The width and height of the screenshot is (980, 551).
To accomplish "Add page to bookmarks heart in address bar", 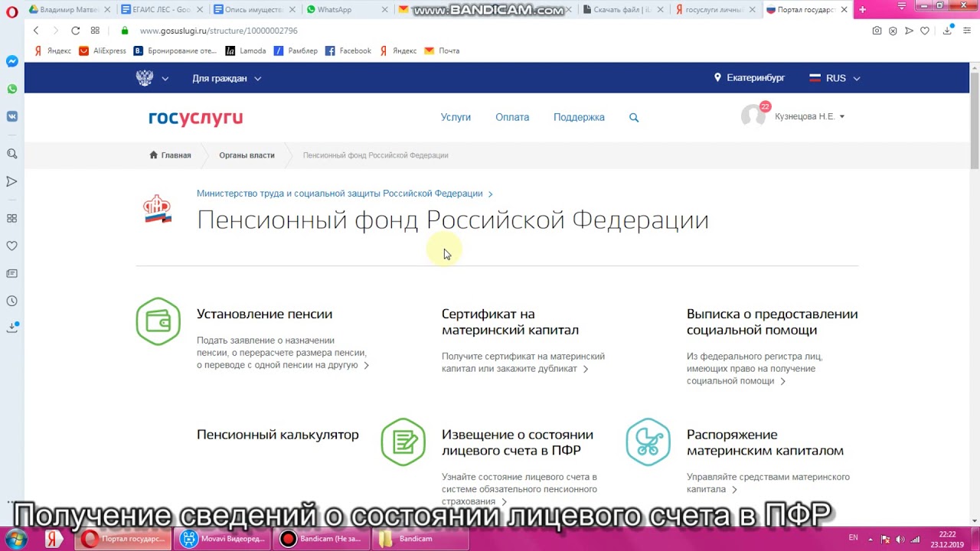I will (x=925, y=31).
